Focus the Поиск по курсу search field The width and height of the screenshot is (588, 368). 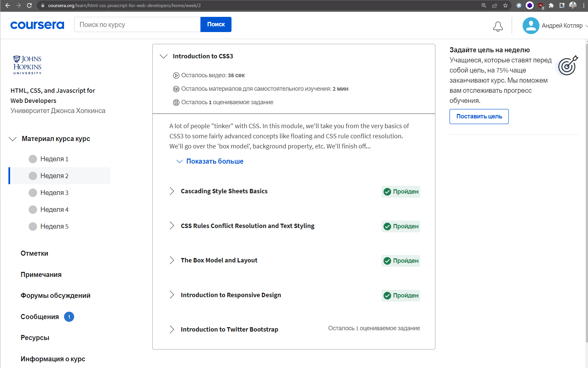(137, 24)
